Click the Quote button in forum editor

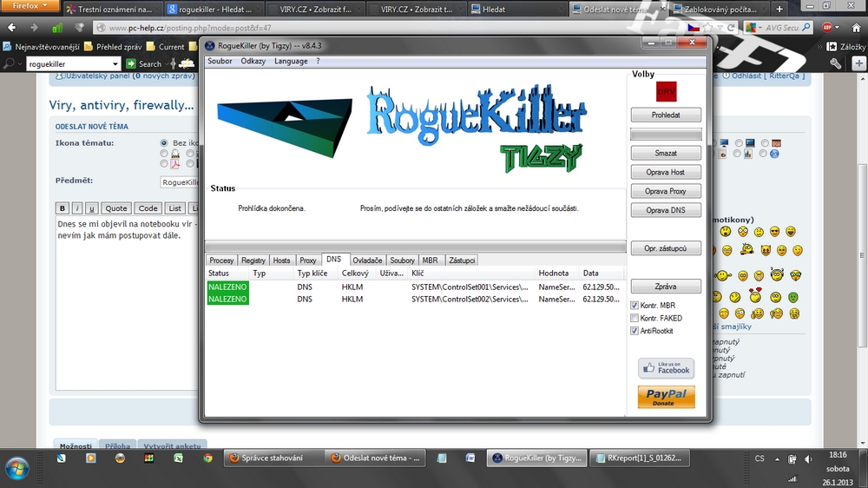[x=116, y=208]
